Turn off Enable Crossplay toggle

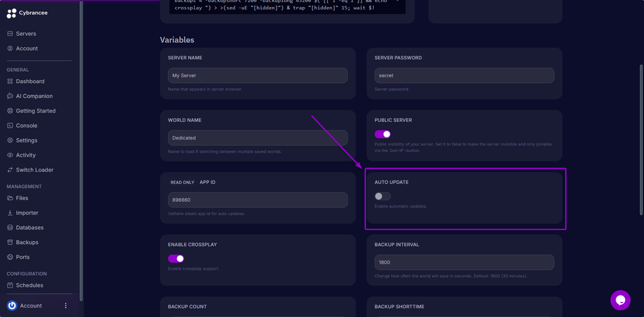[176, 259]
